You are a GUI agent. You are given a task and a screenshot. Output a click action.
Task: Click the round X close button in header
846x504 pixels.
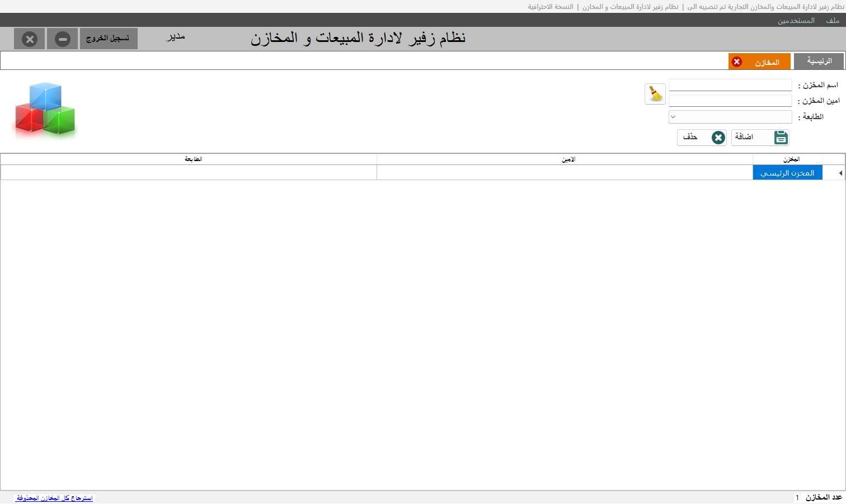click(30, 39)
